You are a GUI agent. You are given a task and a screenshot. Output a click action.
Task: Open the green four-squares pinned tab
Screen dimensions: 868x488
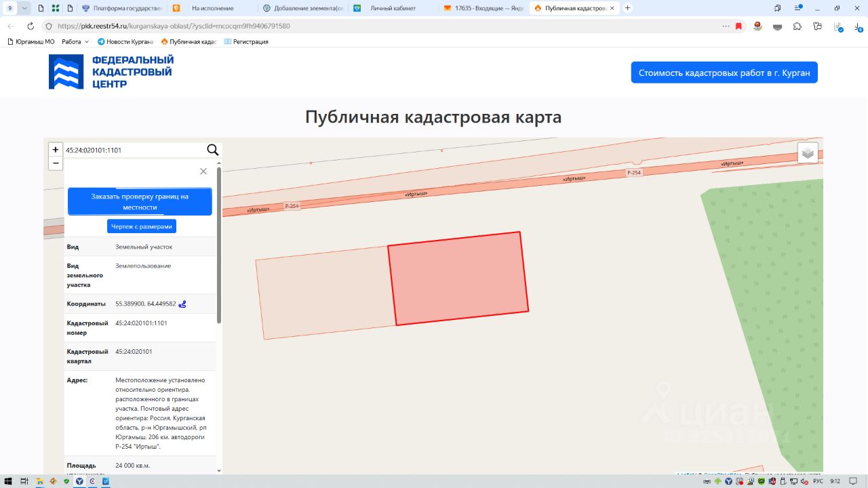pyautogui.click(x=55, y=8)
